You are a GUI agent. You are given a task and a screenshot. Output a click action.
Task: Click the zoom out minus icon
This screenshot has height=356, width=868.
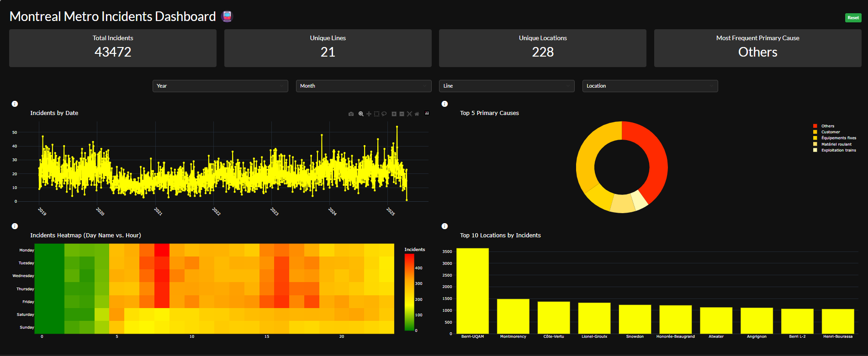[402, 114]
